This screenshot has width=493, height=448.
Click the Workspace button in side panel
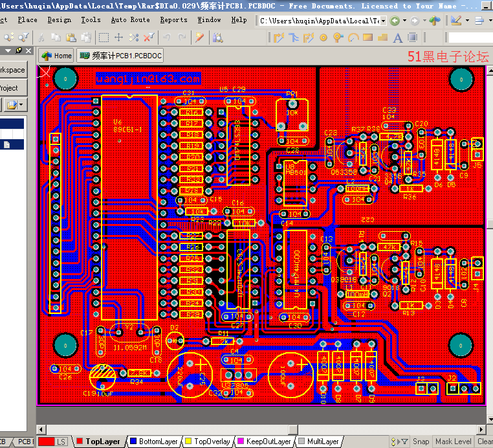tap(12, 70)
